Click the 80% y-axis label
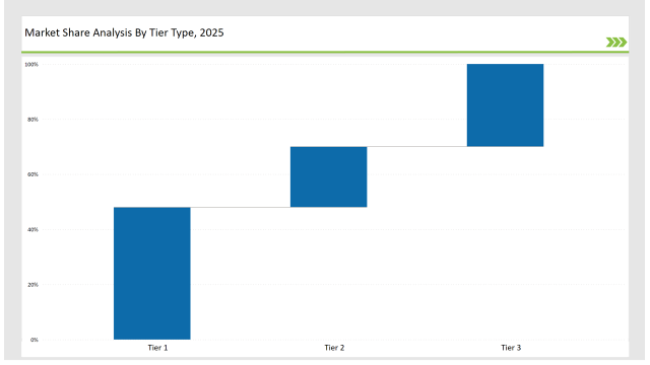 [33, 119]
